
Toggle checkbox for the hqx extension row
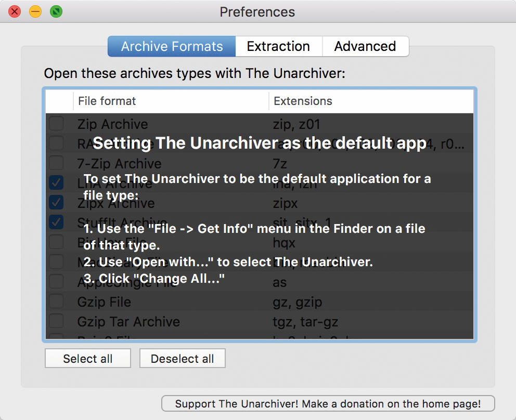(x=56, y=242)
